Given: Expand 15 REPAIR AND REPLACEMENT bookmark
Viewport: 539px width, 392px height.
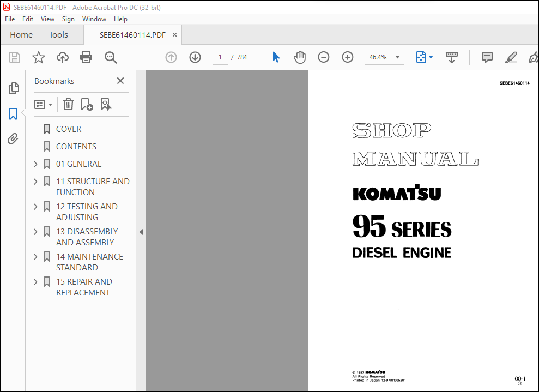Looking at the screenshot, I should 35,282.
